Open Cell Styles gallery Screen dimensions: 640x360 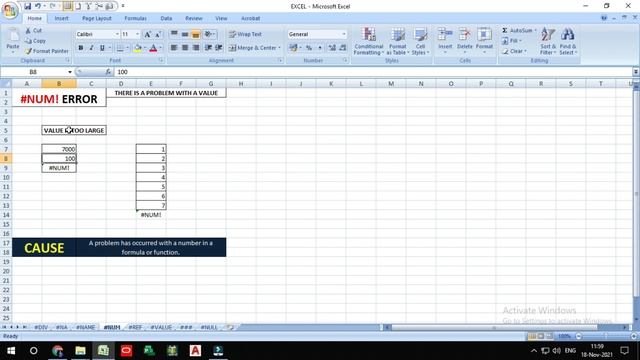pos(420,41)
